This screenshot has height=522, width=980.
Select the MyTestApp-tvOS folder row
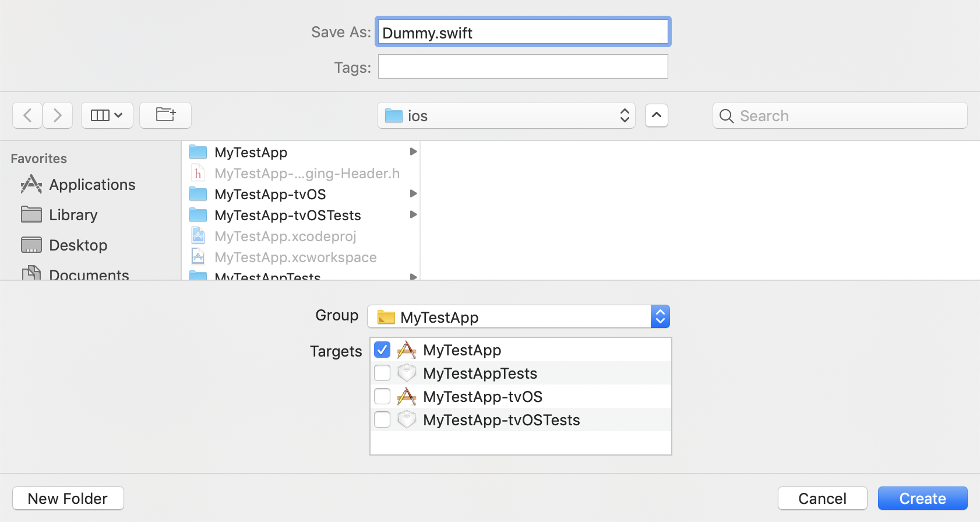point(270,194)
